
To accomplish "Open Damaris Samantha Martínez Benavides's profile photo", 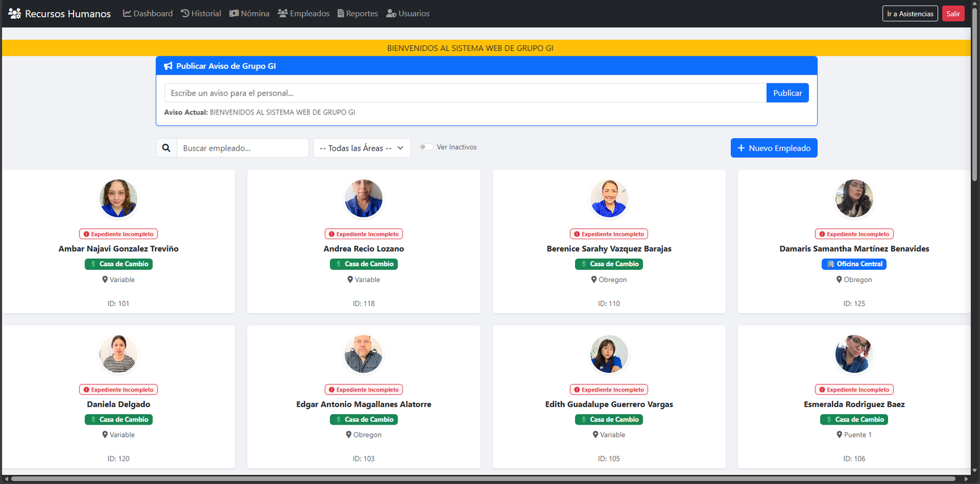I will point(854,198).
